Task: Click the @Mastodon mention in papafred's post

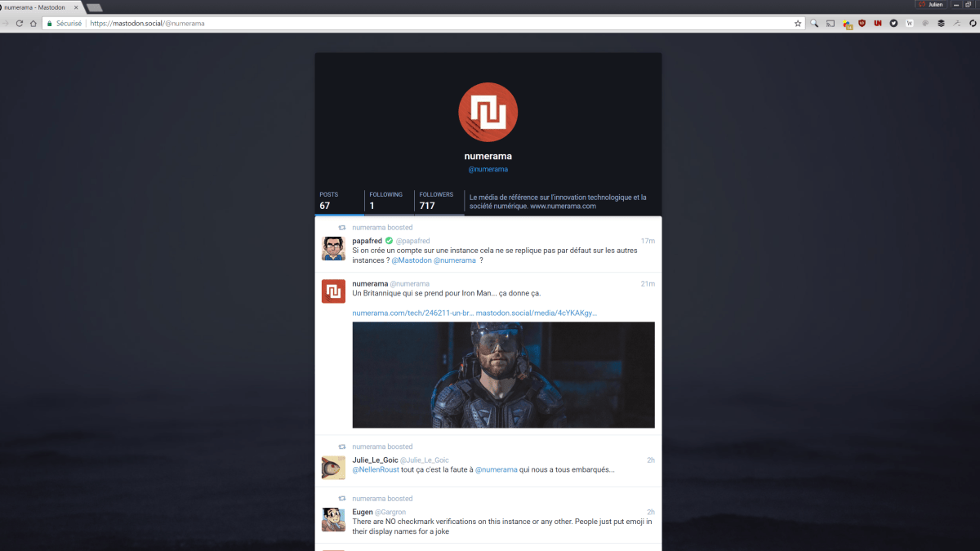Action: click(411, 260)
